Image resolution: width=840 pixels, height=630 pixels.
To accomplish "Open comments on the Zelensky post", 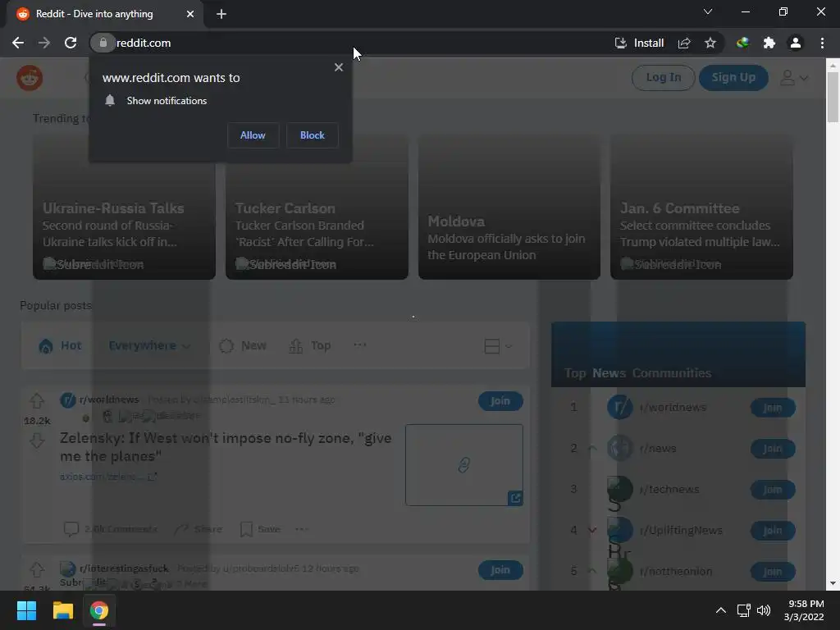I will pyautogui.click(x=111, y=529).
